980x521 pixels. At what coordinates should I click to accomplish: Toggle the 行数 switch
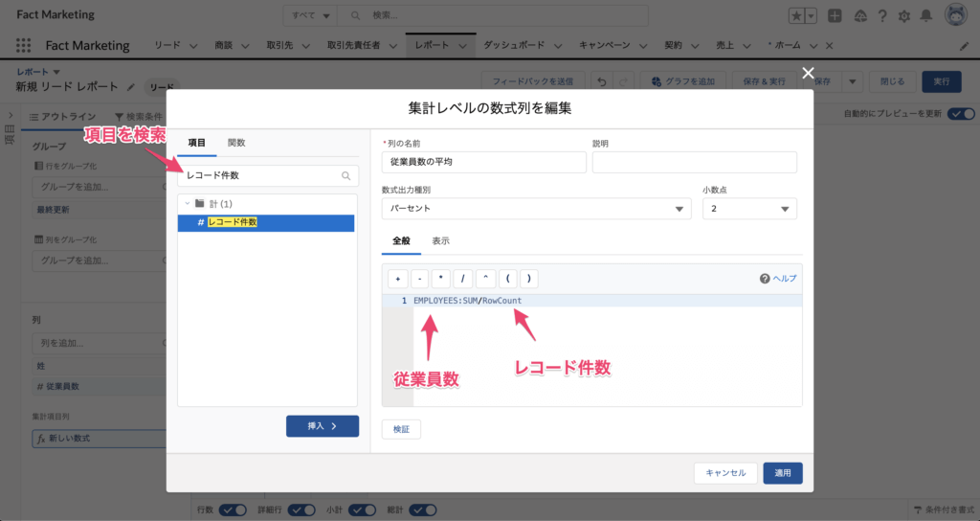232,510
